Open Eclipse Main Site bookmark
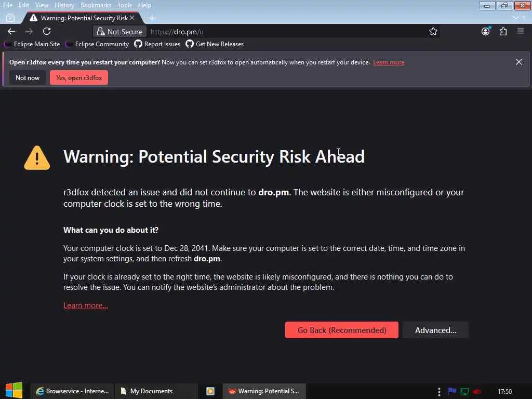Screen dimensions: 532x399 (32, 44)
